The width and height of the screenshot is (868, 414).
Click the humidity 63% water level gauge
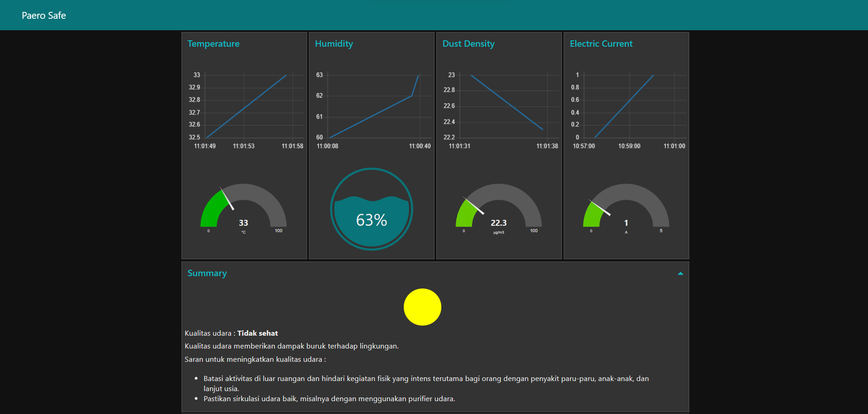click(x=371, y=209)
